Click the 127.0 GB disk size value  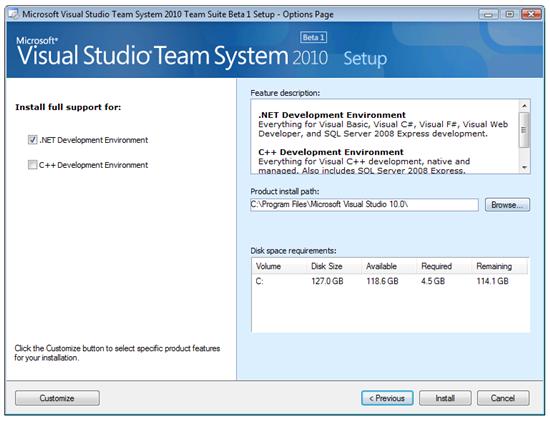coord(327,281)
